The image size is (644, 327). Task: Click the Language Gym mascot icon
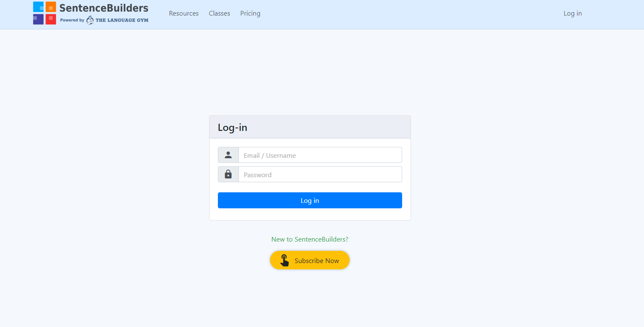90,20
